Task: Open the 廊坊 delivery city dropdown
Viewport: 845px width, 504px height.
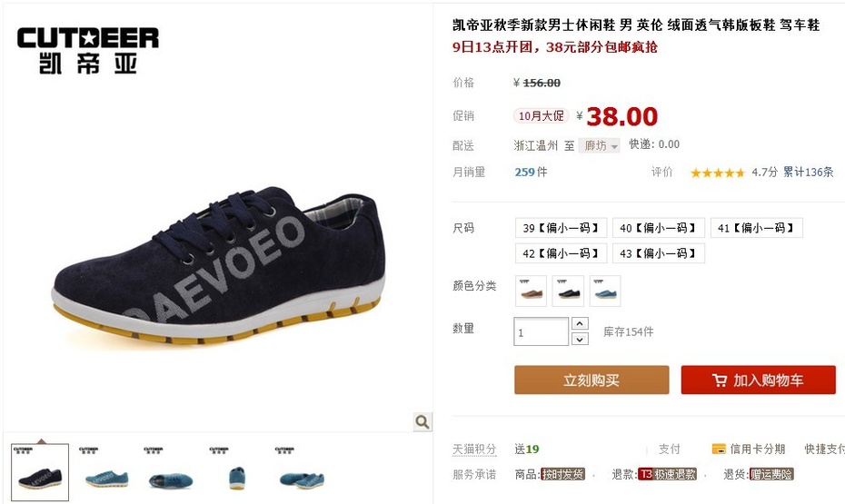Action: (x=600, y=145)
